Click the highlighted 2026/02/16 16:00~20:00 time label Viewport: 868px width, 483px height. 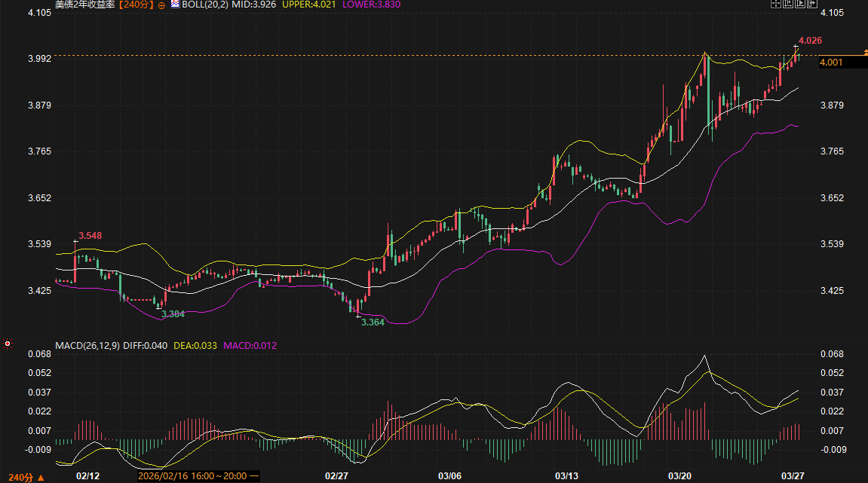[198, 476]
